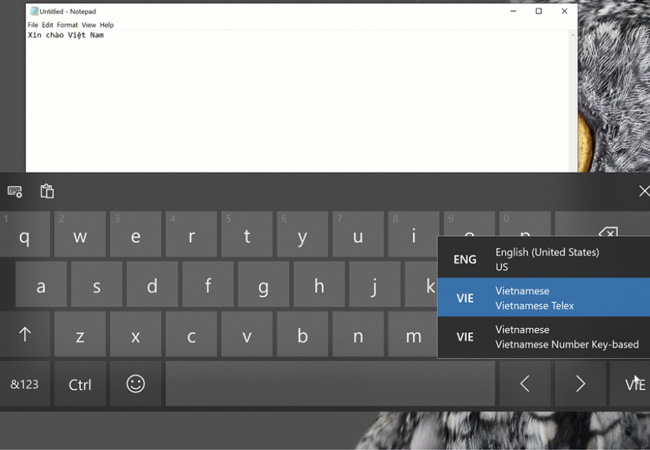Open Notepad's File menu

pyautogui.click(x=33, y=25)
